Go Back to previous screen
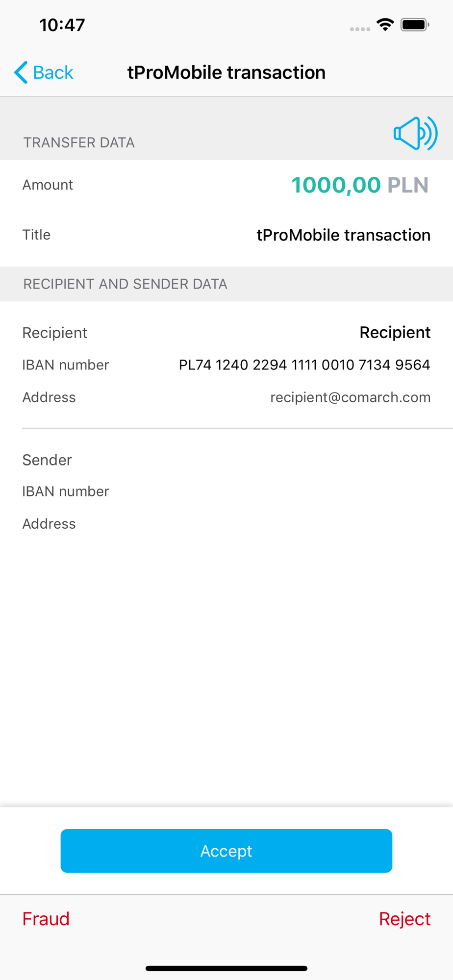This screenshot has width=453, height=980. [x=44, y=73]
